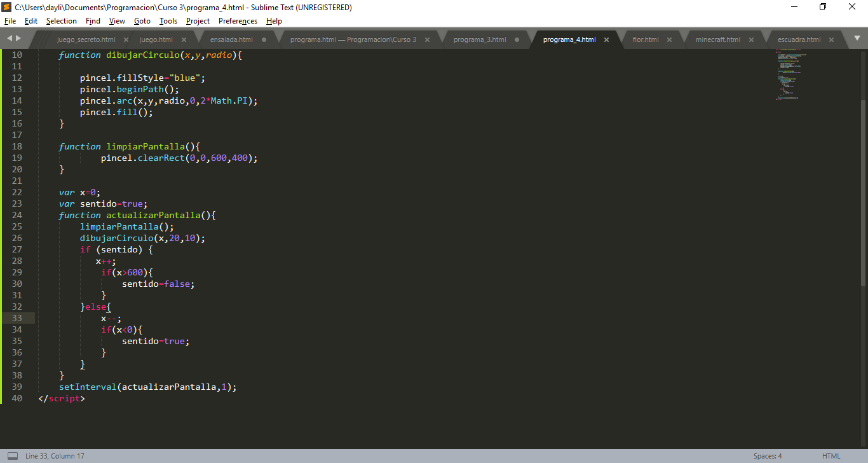Image resolution: width=868 pixels, height=463 pixels.
Task: Select the programa_4.html tab
Action: 569,39
